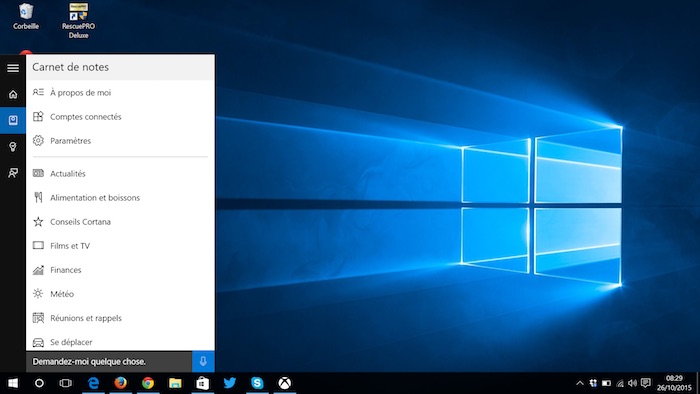Open the Windows Start button
This screenshot has height=394, width=700.
coord(13,383)
